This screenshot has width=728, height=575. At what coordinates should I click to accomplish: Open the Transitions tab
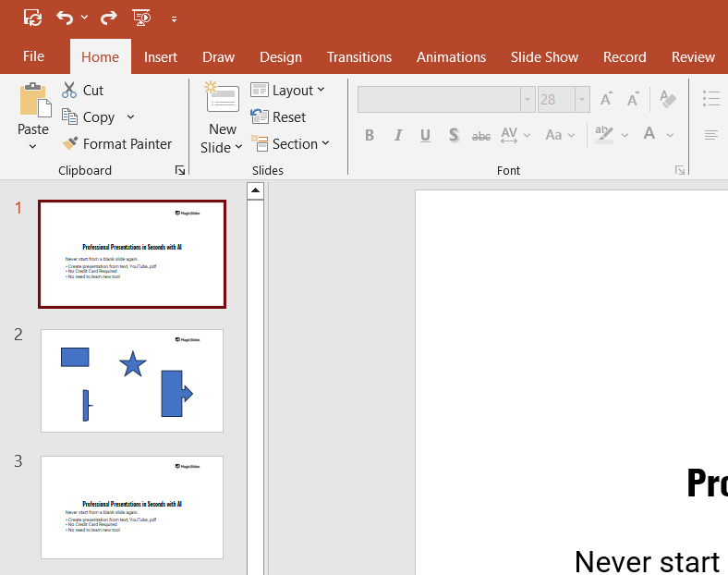pyautogui.click(x=359, y=57)
